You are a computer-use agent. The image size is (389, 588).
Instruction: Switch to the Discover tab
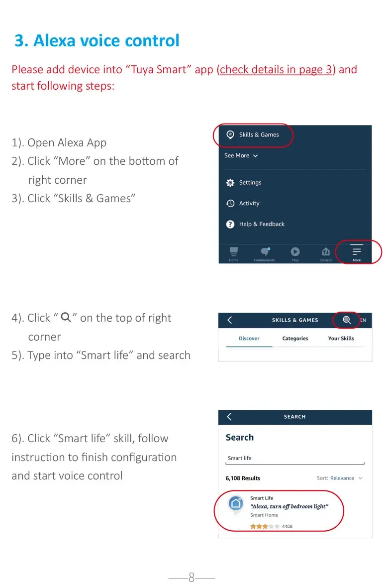(249, 338)
